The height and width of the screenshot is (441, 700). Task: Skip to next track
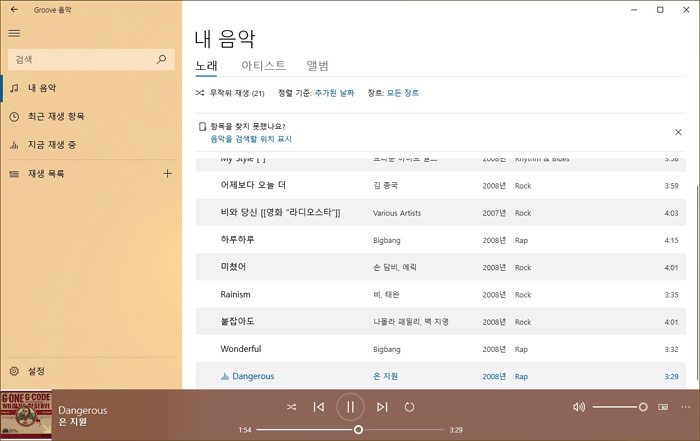point(382,407)
